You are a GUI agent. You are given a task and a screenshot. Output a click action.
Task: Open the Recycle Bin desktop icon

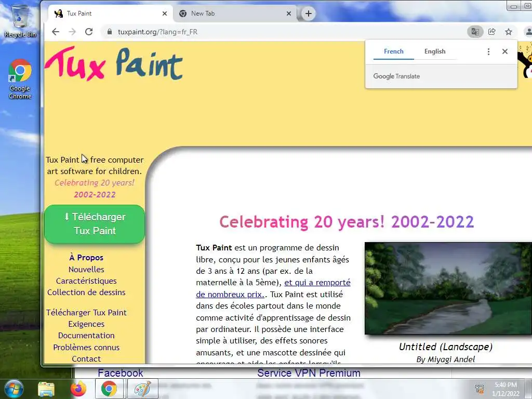click(20, 20)
